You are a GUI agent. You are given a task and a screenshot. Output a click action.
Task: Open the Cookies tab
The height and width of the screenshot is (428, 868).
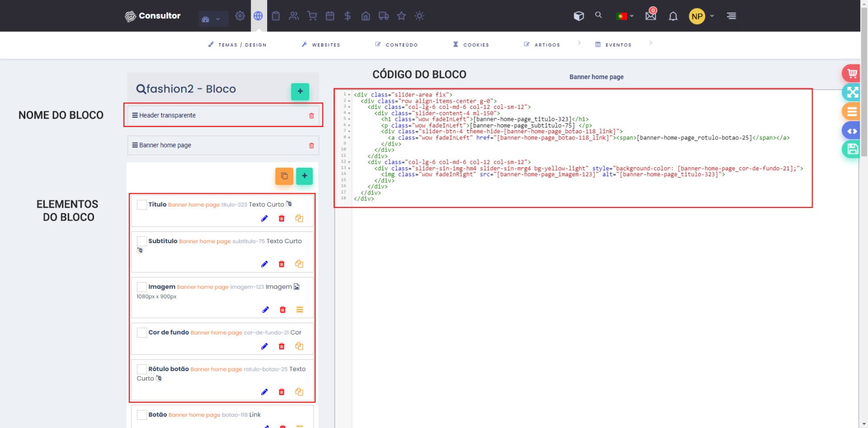pyautogui.click(x=471, y=45)
